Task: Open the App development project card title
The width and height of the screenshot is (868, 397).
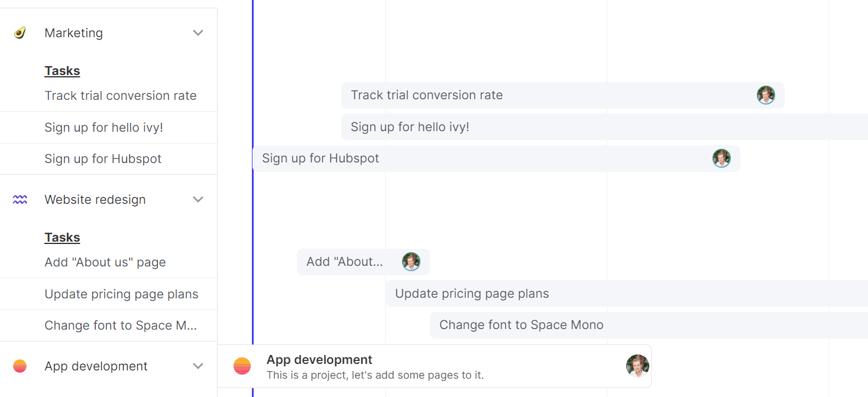Action: (x=319, y=360)
